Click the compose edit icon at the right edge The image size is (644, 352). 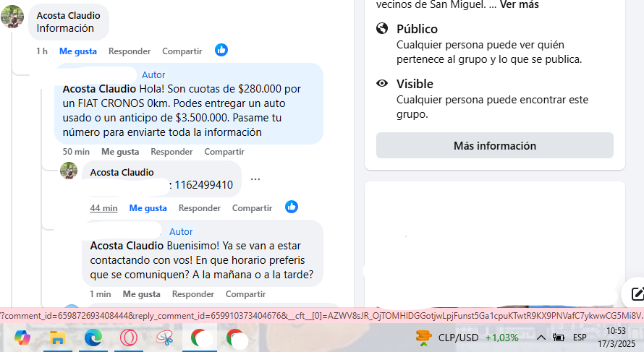(637, 293)
